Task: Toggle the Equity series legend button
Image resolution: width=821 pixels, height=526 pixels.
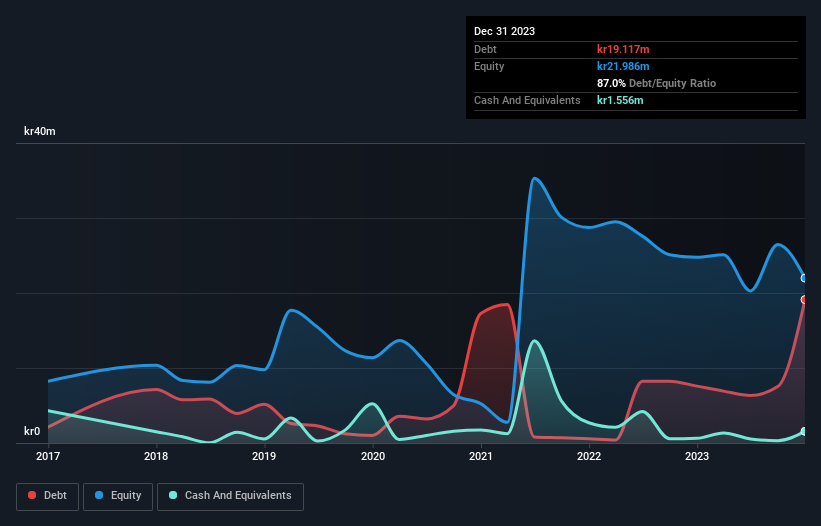Action: (x=118, y=496)
